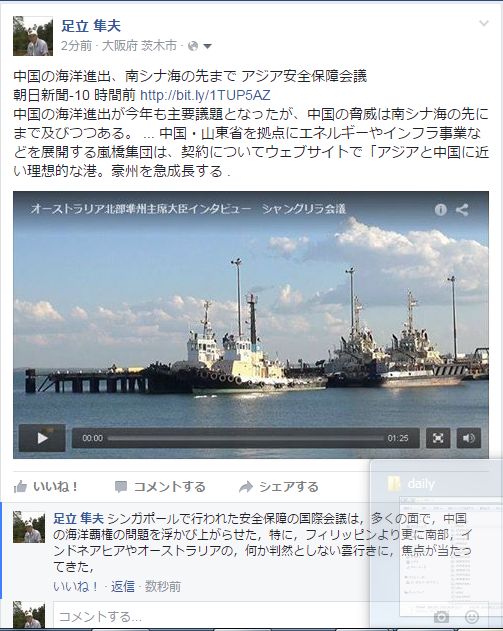Open the privacy audience dropdown arrow
Screen dimensions: 503x631
pyautogui.click(x=208, y=46)
